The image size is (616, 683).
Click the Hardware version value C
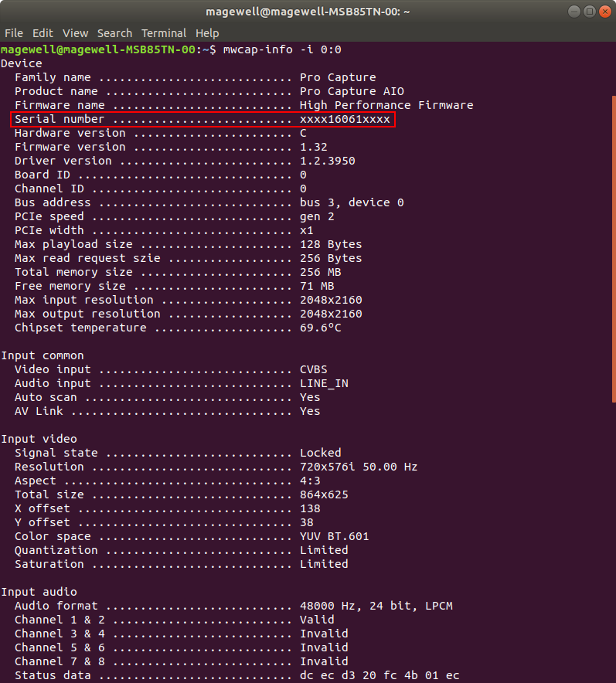303,134
